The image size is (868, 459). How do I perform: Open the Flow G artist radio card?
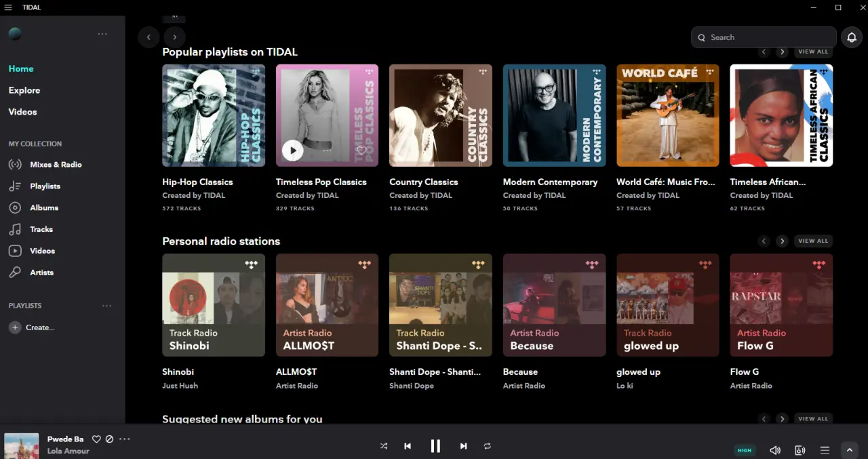[781, 305]
